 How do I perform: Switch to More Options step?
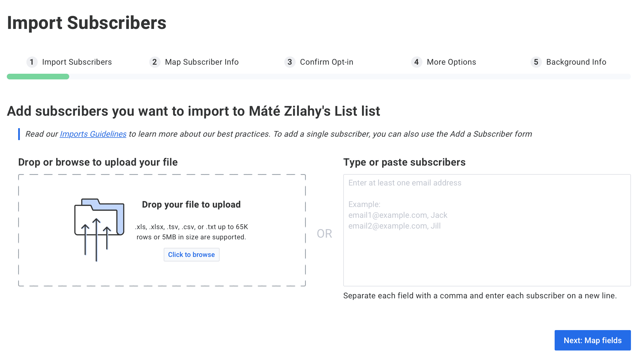coord(444,62)
